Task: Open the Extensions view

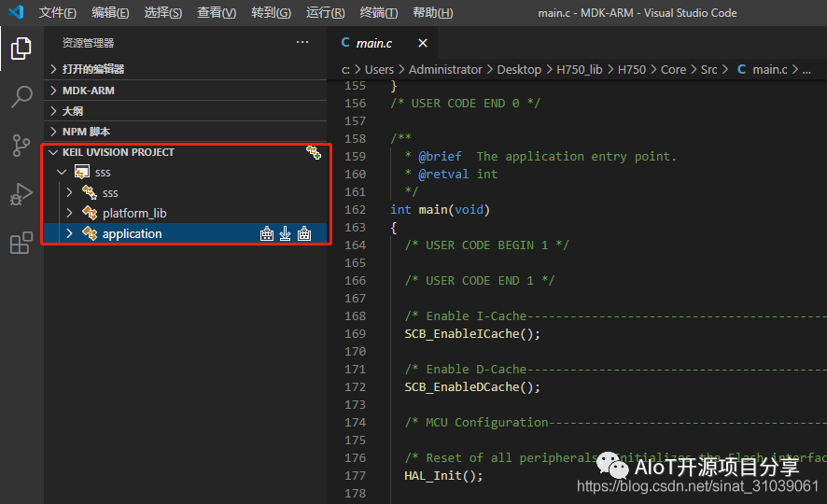Action: [21, 243]
